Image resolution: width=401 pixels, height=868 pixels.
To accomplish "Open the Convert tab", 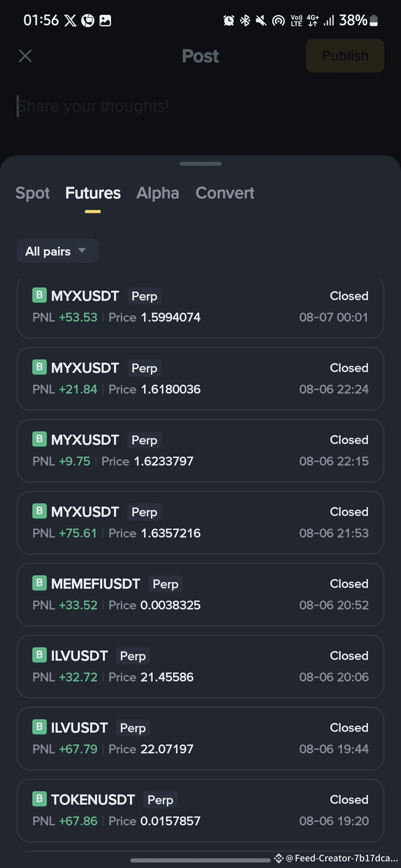I will pyautogui.click(x=225, y=193).
